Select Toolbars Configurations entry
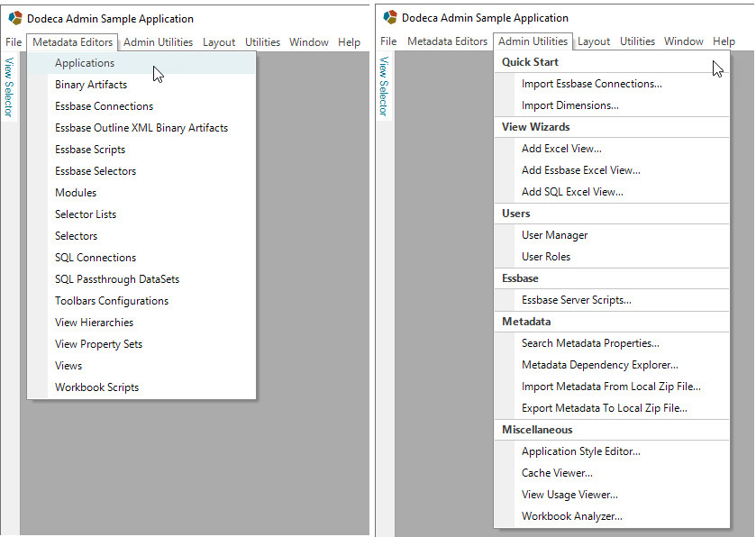 pos(141,301)
